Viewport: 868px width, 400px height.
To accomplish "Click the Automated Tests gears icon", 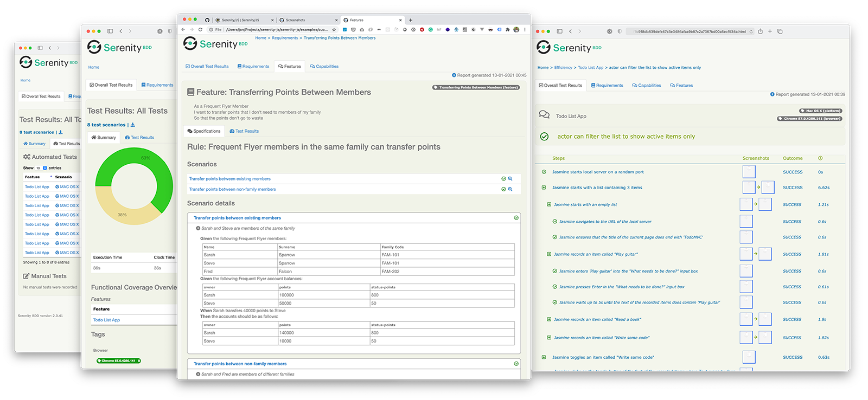I will 27,157.
